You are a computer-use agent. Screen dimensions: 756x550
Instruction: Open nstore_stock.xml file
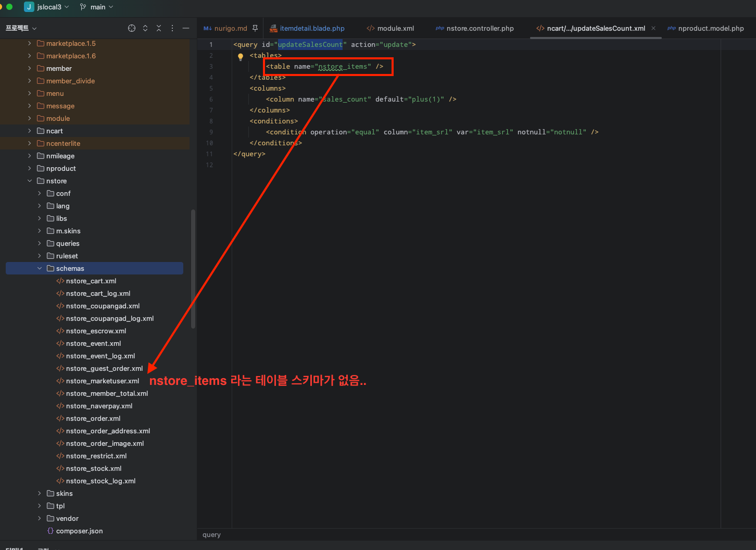(89, 468)
